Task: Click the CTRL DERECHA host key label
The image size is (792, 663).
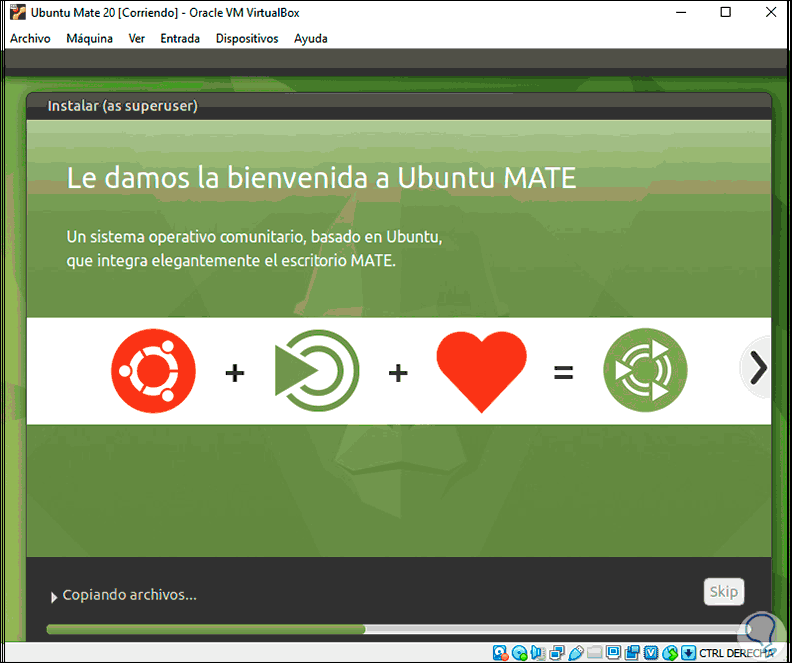Action: 737,653
